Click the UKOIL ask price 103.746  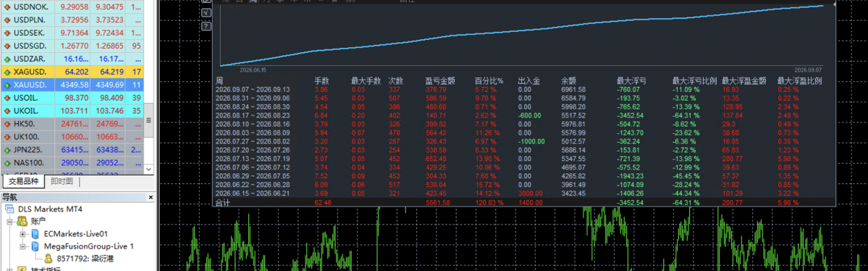pyautogui.click(x=109, y=111)
